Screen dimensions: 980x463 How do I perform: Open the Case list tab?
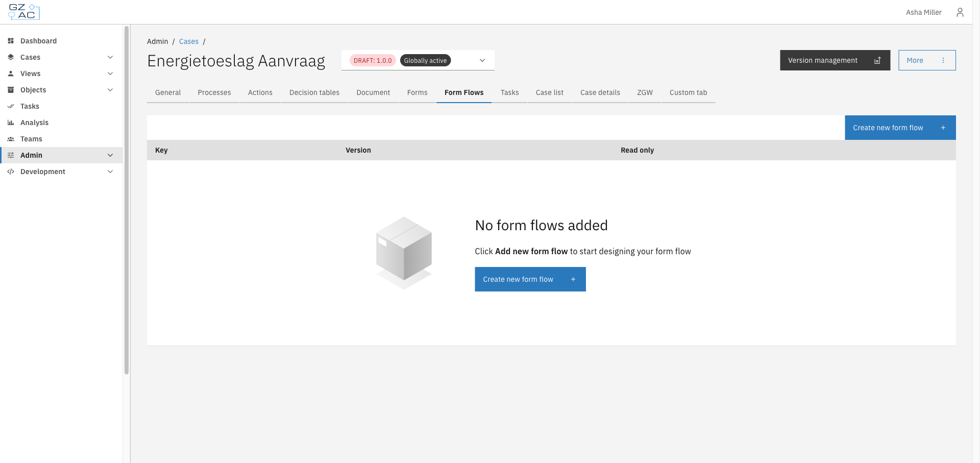point(550,92)
